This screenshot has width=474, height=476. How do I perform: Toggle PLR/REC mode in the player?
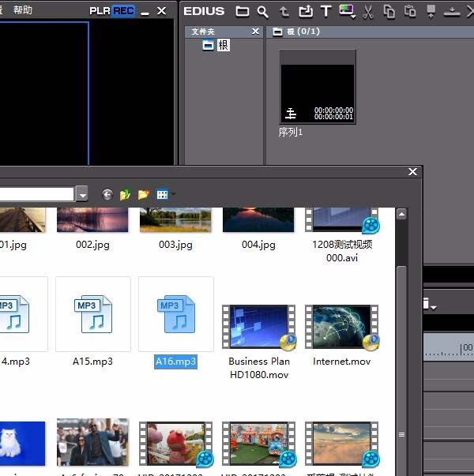(111, 10)
